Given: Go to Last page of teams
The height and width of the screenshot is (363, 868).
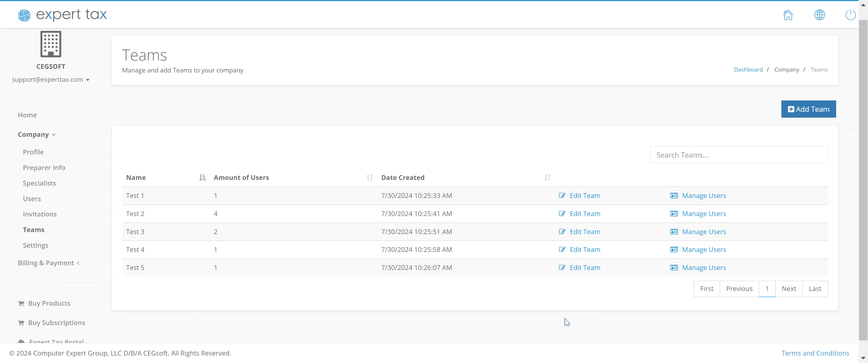Looking at the screenshot, I should tap(815, 289).
